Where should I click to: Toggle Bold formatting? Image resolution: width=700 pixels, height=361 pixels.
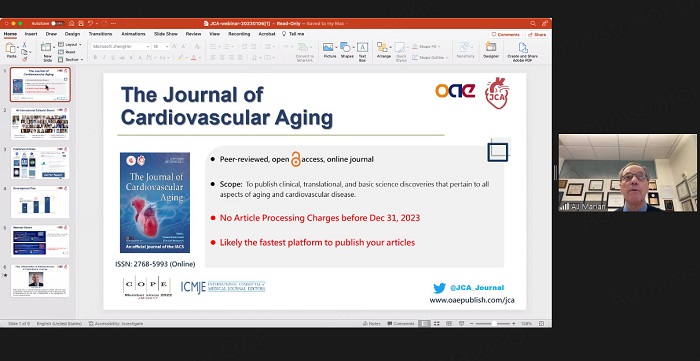(x=95, y=58)
